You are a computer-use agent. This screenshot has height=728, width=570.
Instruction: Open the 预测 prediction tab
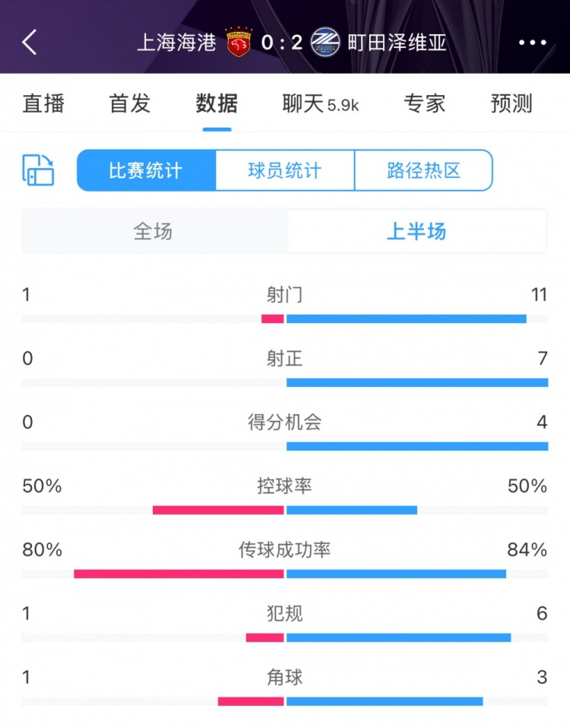point(511,103)
